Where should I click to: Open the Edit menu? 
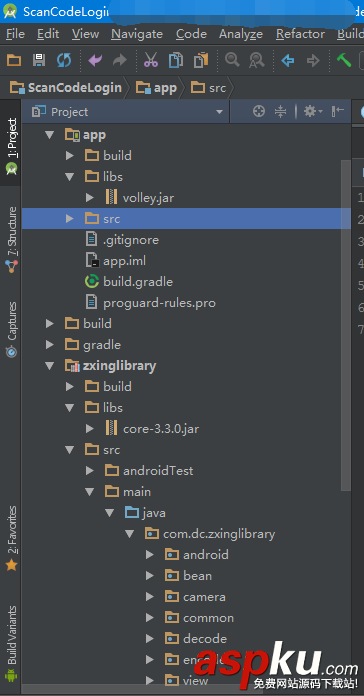coord(47,34)
